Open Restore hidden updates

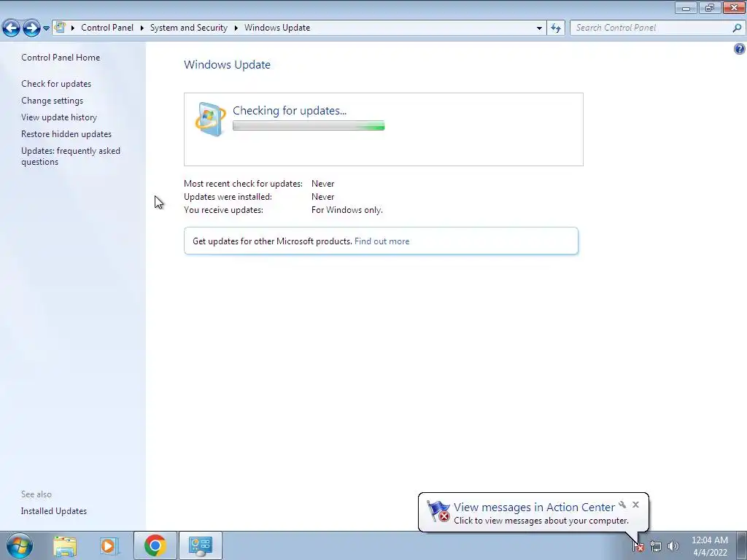point(66,134)
